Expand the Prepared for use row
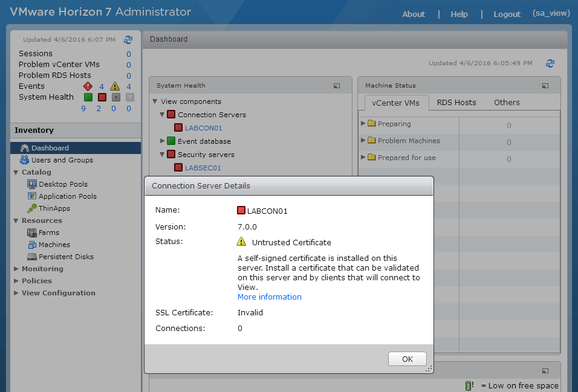The height and width of the screenshot is (392, 578). pyautogui.click(x=363, y=157)
